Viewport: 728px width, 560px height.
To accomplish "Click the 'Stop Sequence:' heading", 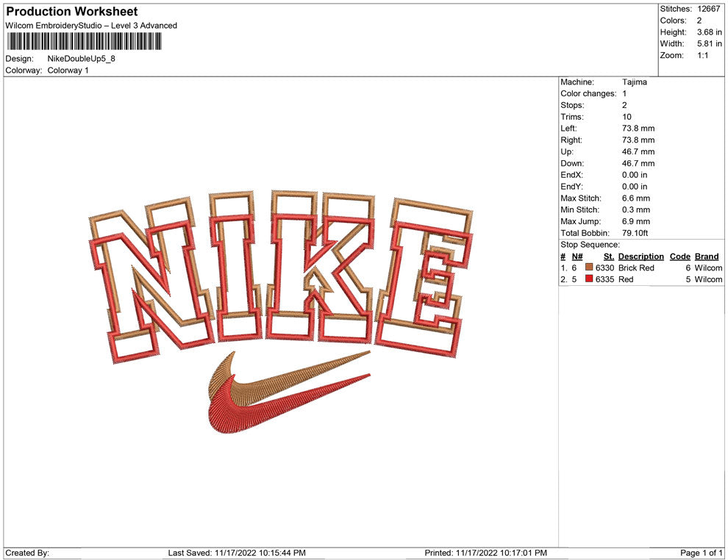I will [590, 245].
